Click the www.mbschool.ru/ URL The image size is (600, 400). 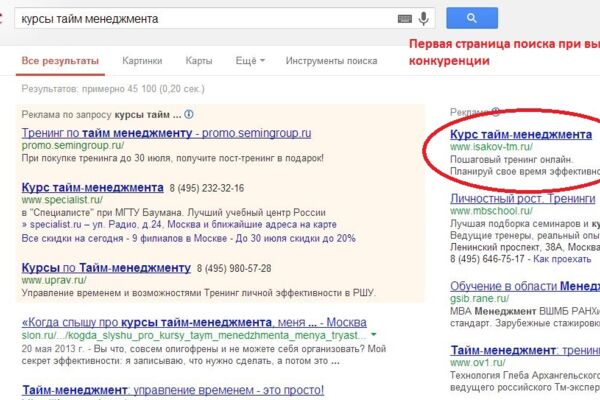coord(491,211)
